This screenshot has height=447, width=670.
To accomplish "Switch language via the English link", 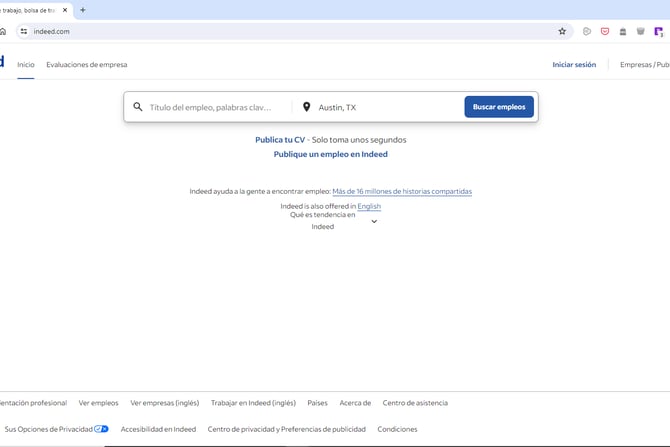I will 369,206.
